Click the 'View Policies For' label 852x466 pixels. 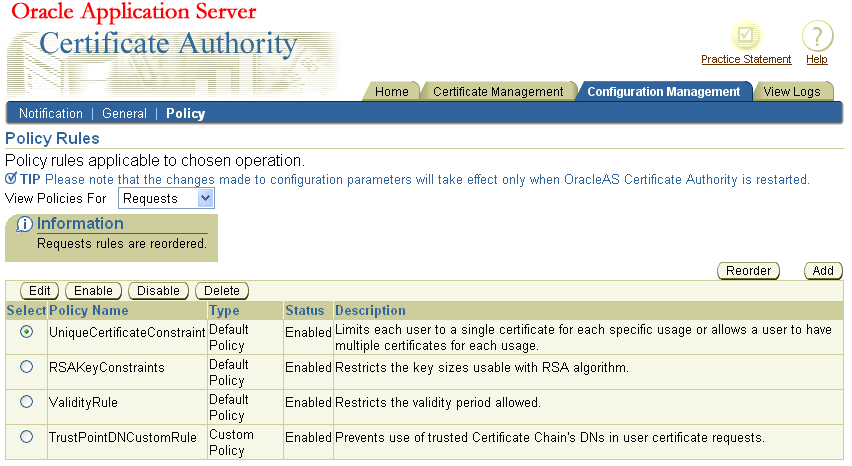[55, 198]
